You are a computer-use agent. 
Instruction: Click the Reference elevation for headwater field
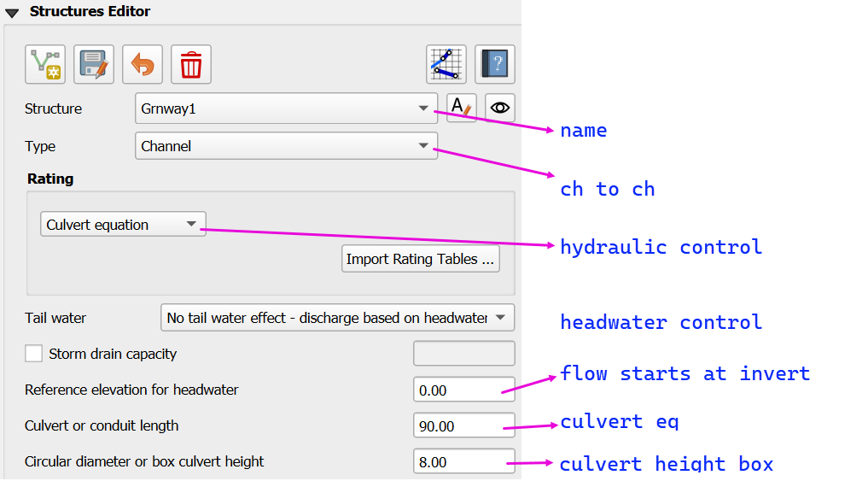point(463,390)
